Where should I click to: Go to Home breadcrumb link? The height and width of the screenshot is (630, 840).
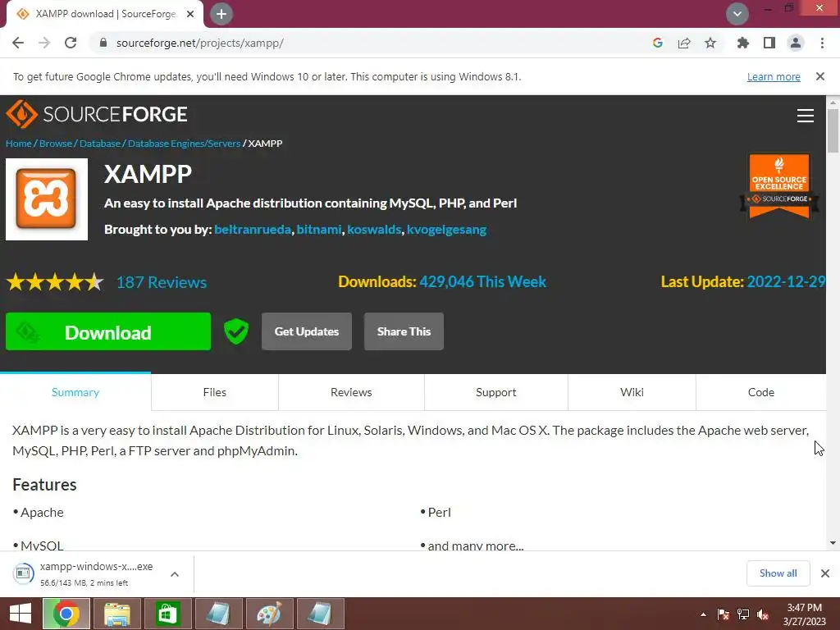(19, 144)
